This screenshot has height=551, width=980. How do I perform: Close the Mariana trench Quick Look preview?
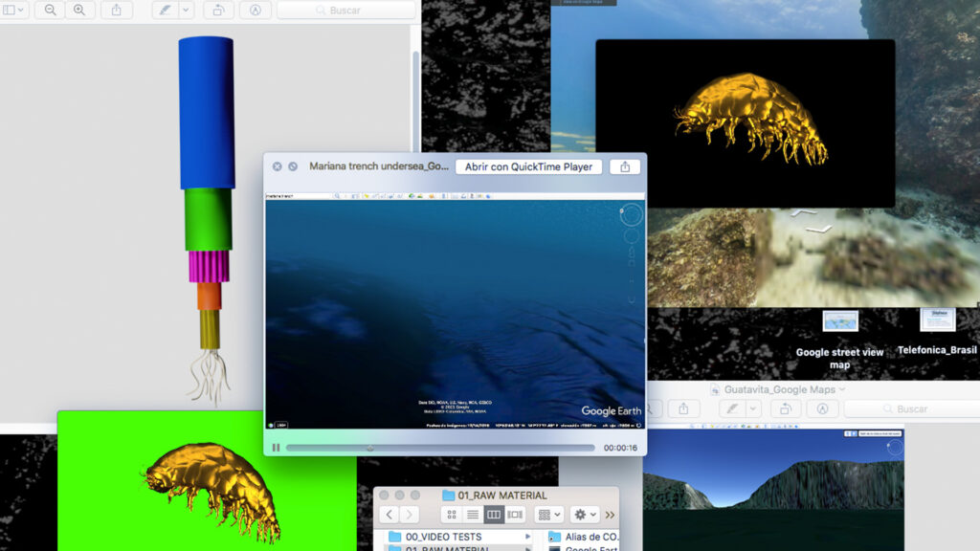coord(277,166)
